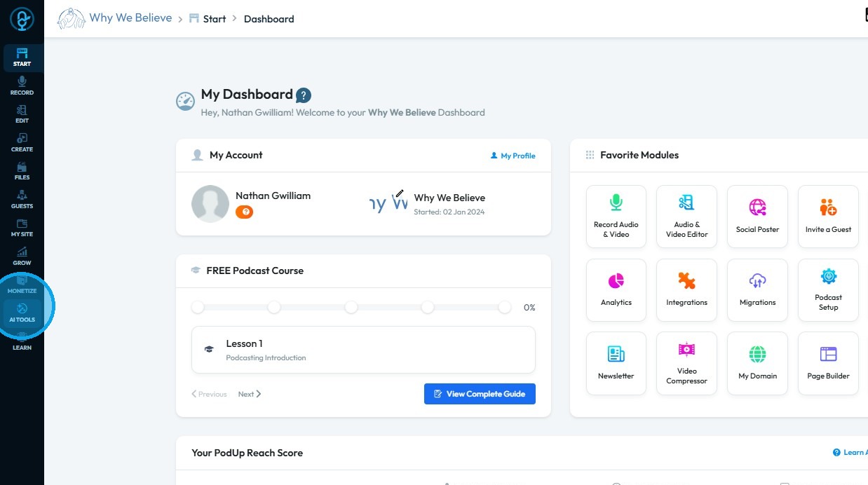Open the AI Tools sidebar menu
This screenshot has width=868, height=485.
tap(22, 312)
